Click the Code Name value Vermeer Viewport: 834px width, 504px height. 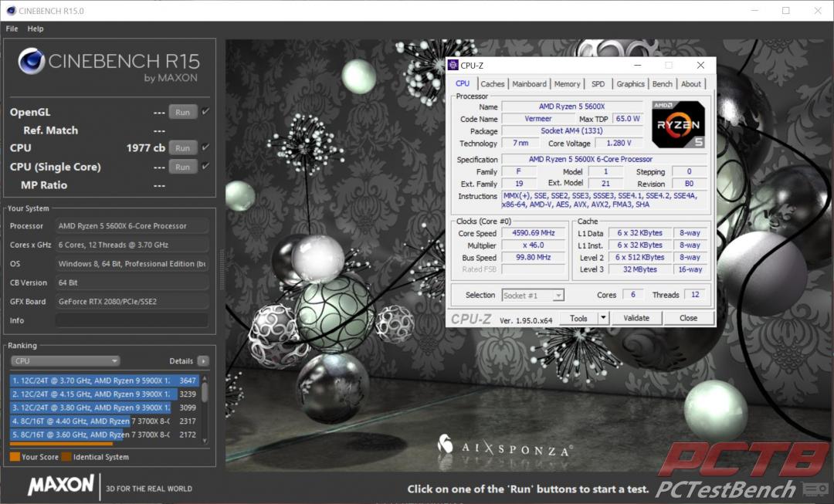[537, 119]
